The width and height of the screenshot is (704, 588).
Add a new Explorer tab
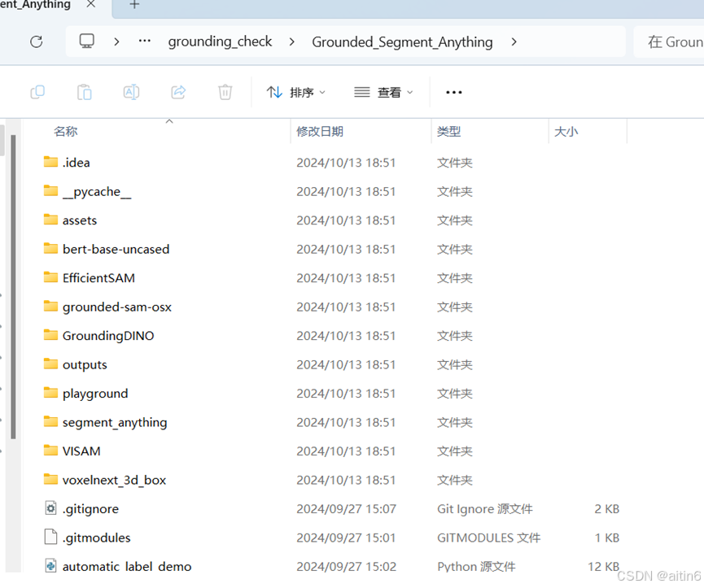pyautogui.click(x=134, y=5)
